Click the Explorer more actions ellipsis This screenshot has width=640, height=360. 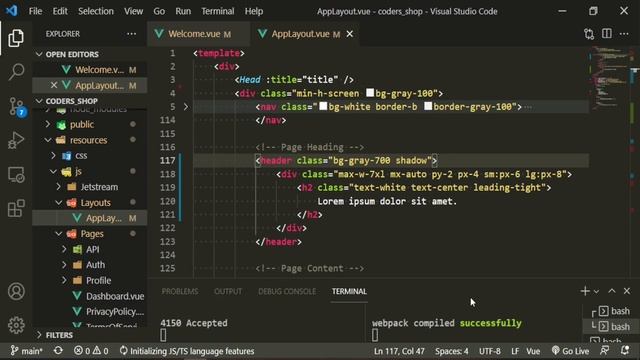coord(131,34)
